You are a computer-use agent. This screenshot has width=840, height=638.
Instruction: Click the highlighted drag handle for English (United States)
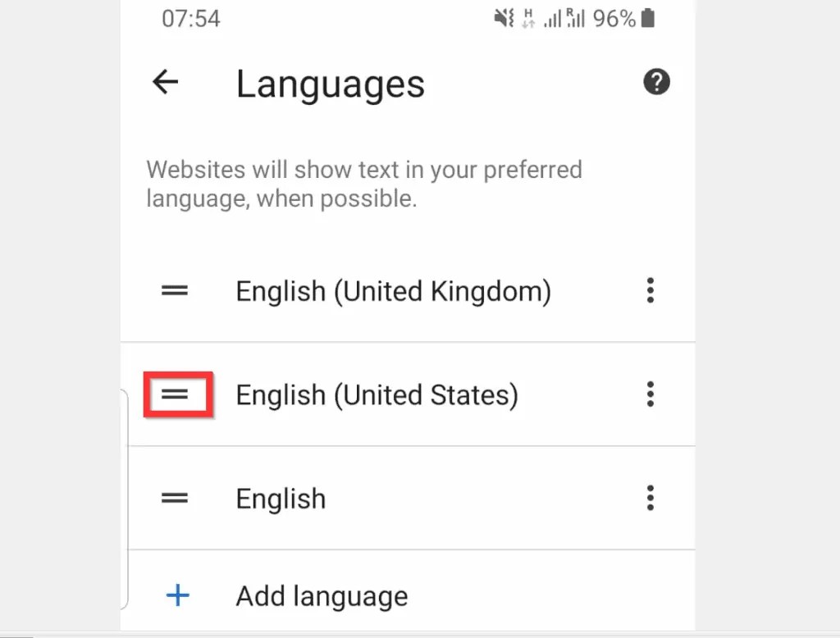coord(177,394)
